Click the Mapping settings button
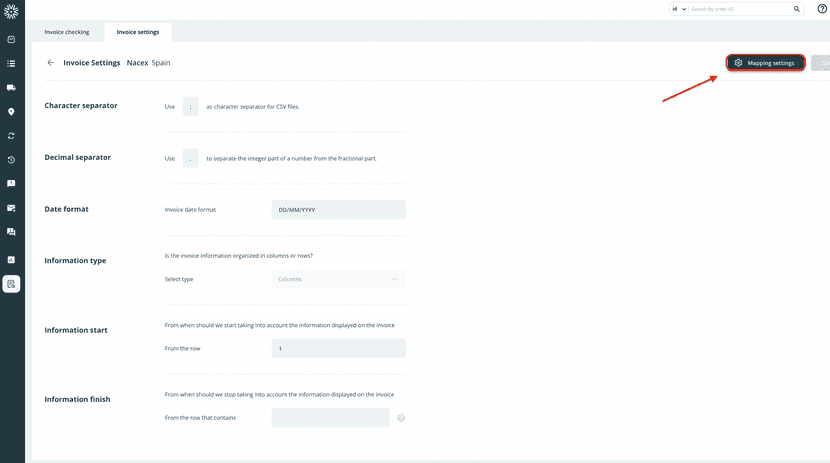Viewport: 830px width, 463px height. click(765, 63)
